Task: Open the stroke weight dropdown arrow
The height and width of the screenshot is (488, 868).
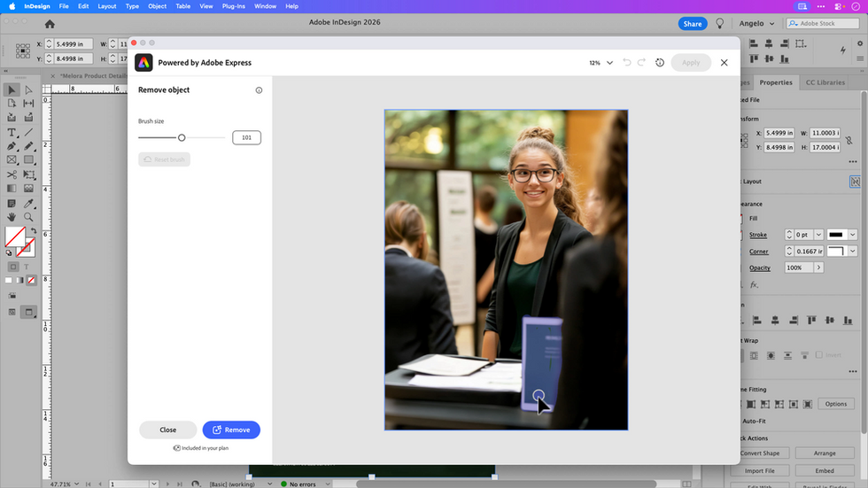Action: 818,235
